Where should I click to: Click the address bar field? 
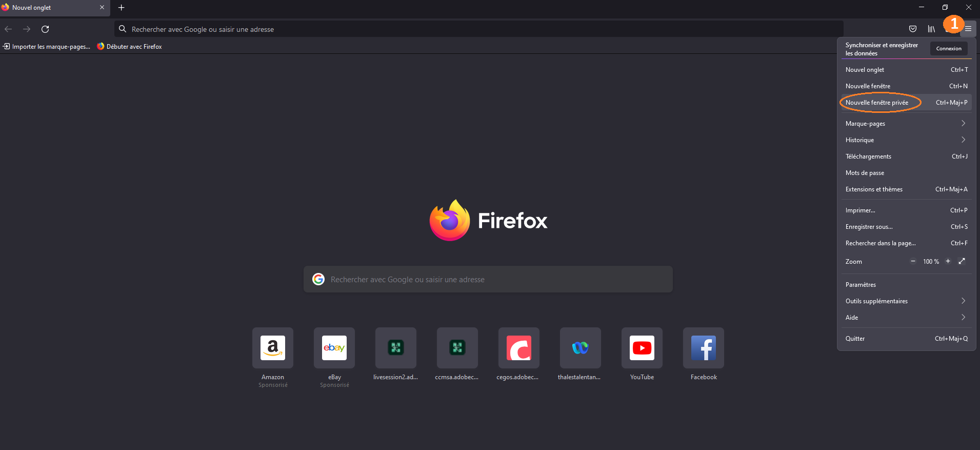[479, 29]
